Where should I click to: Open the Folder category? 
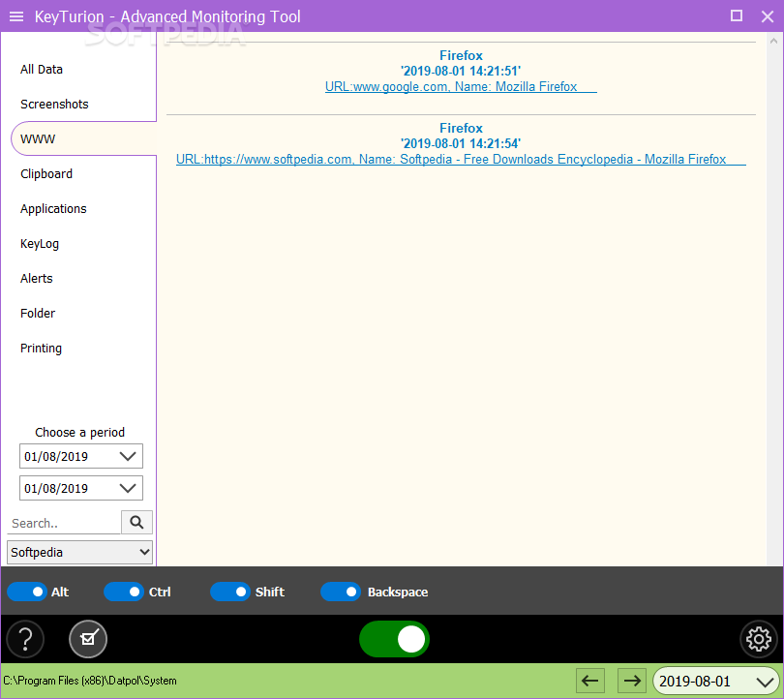tap(38, 314)
